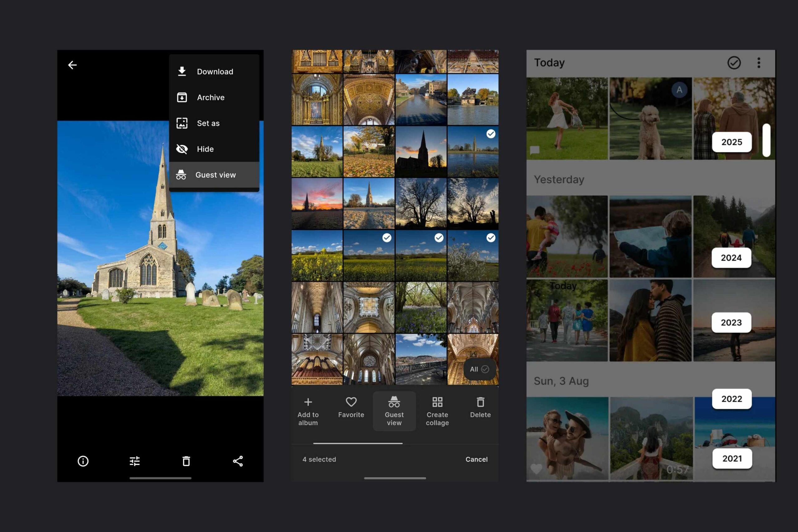Tap Add to album plus icon
The height and width of the screenshot is (532, 798).
pyautogui.click(x=308, y=402)
